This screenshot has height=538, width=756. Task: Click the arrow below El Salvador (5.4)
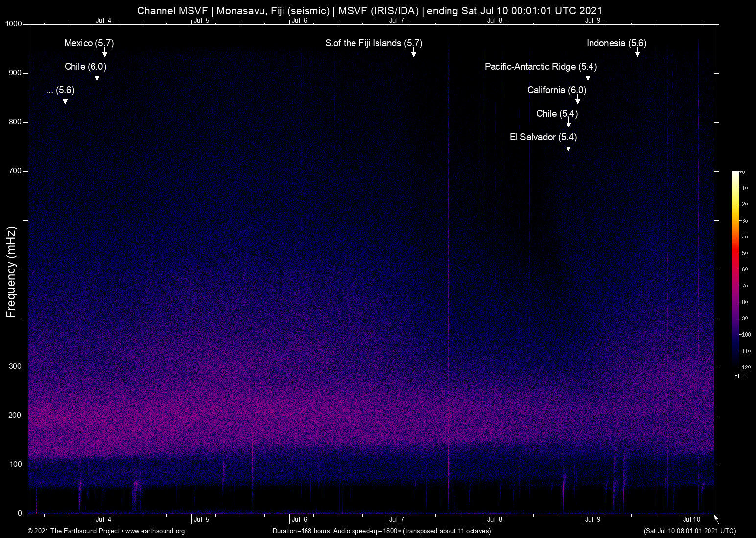click(568, 147)
